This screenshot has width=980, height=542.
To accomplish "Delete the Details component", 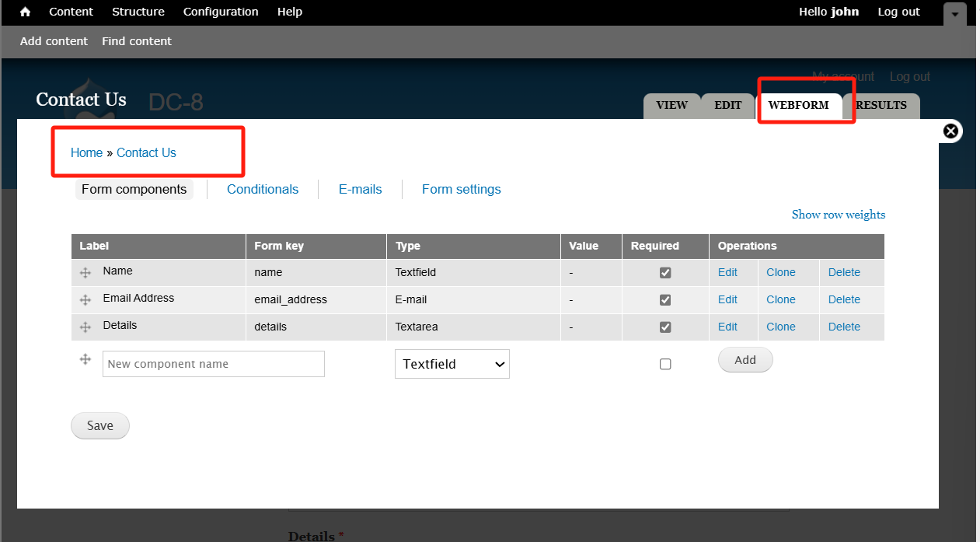I will tap(844, 327).
